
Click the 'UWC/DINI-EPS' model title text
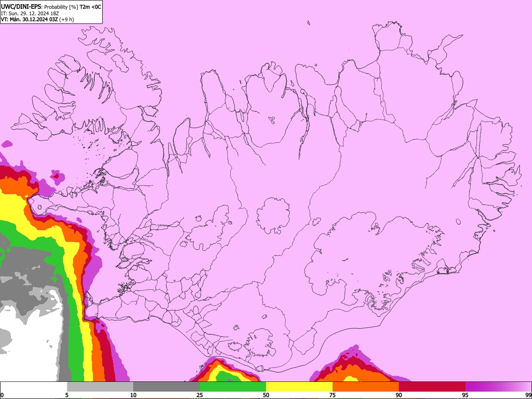[21, 7]
